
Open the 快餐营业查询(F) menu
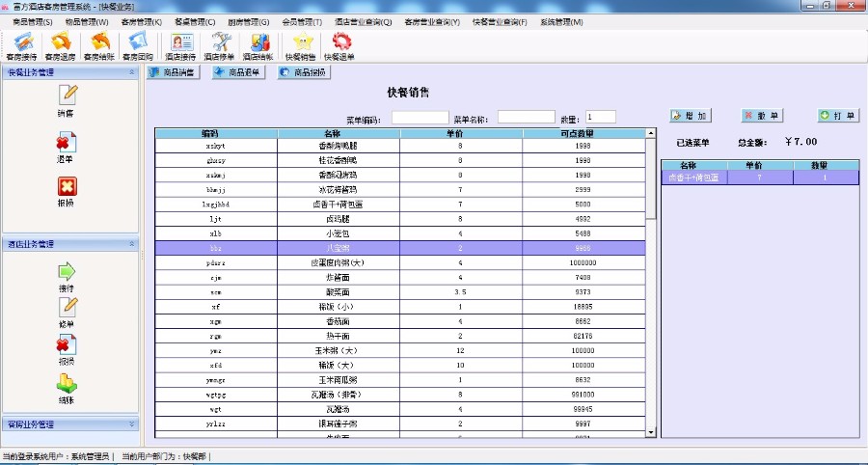click(x=500, y=22)
